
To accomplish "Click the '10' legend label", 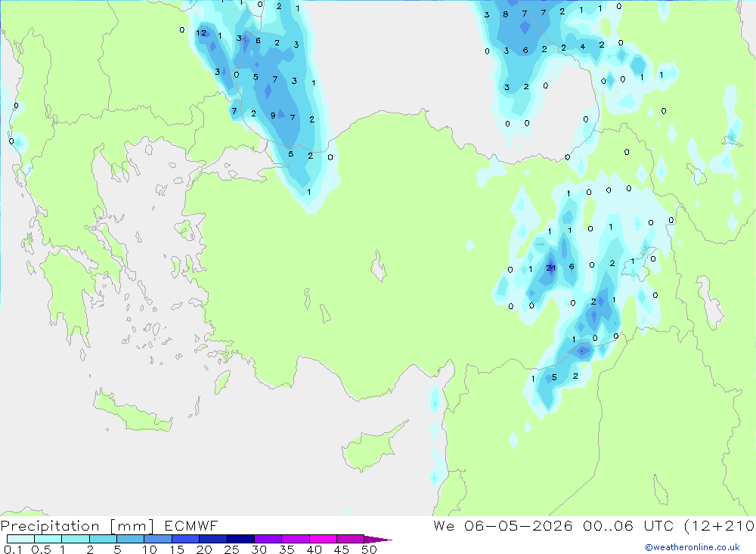I will [x=150, y=549].
